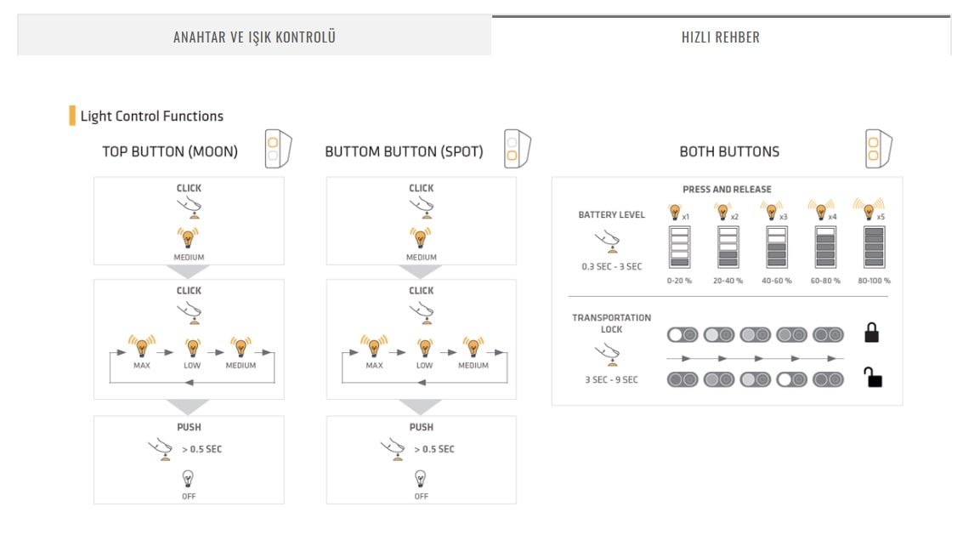Click the unlocked padlock icon
The image size is (980, 552).
873,377
